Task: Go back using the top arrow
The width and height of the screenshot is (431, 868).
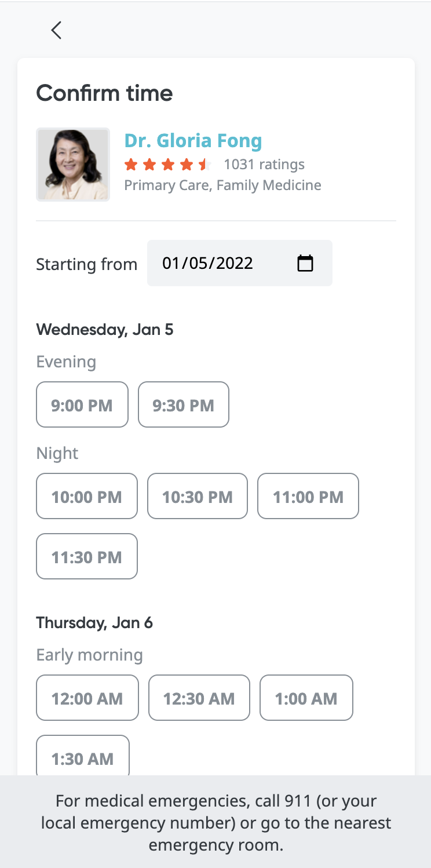Action: click(x=56, y=30)
